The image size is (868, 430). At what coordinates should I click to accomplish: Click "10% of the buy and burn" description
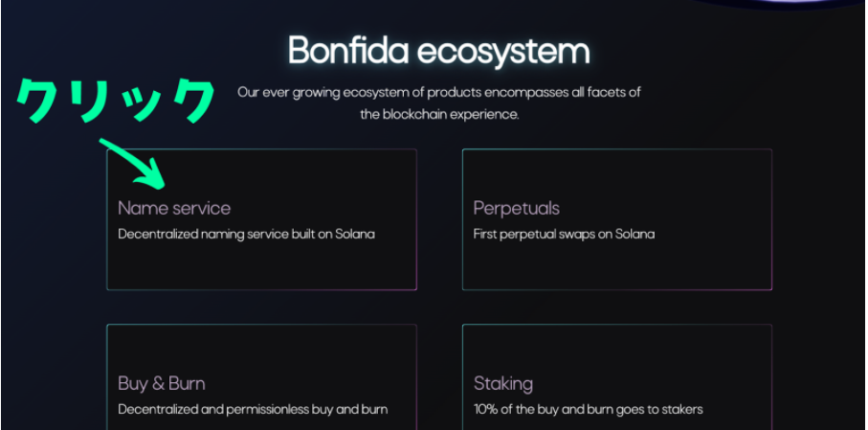[x=588, y=409]
